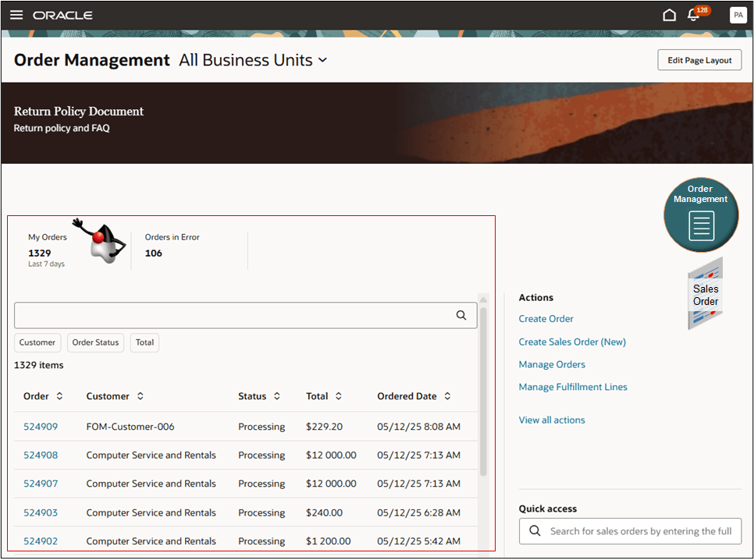Open the Order Status filter chip
Viewport: 754px width, 560px height.
(95, 342)
